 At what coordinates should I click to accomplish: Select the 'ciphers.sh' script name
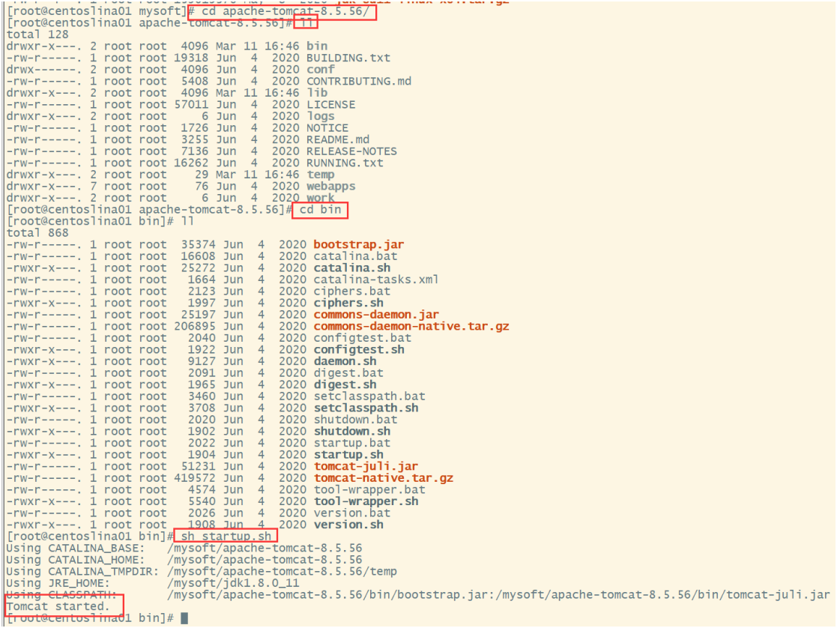(348, 304)
